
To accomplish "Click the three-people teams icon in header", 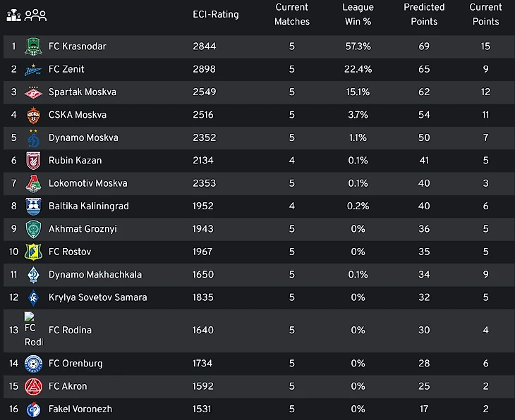I will click(x=35, y=15).
